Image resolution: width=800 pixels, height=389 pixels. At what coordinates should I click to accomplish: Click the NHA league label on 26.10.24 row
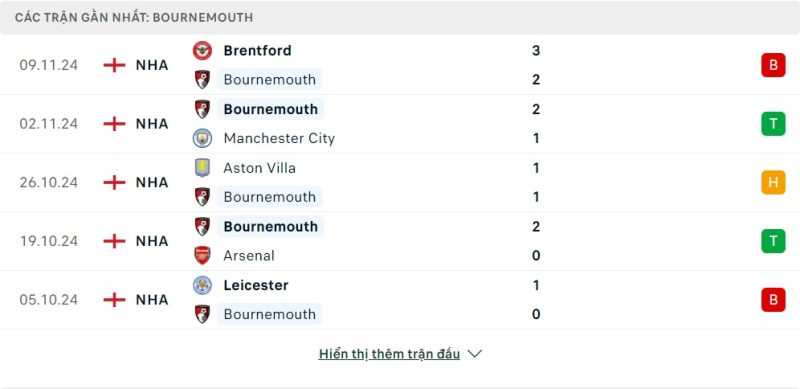pos(152,182)
